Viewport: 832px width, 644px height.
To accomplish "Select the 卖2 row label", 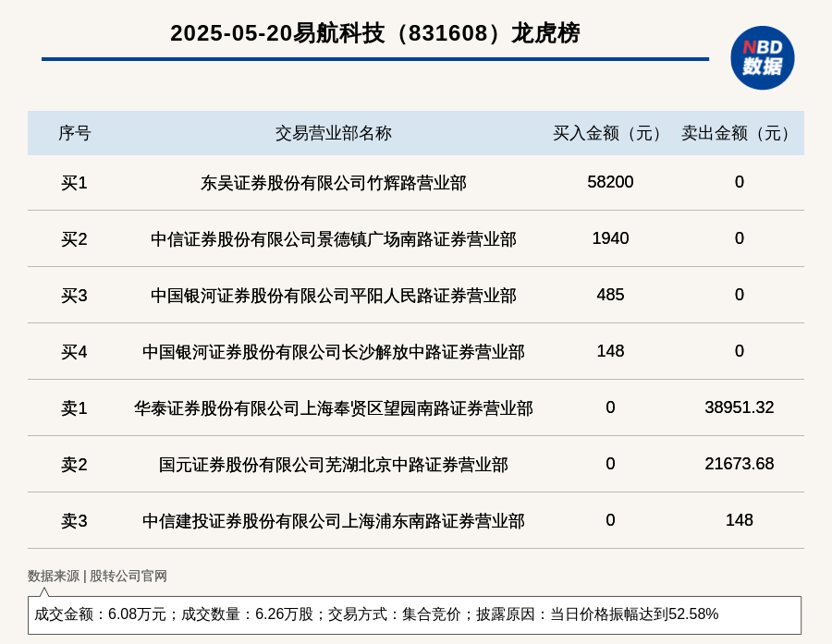I will click(74, 464).
